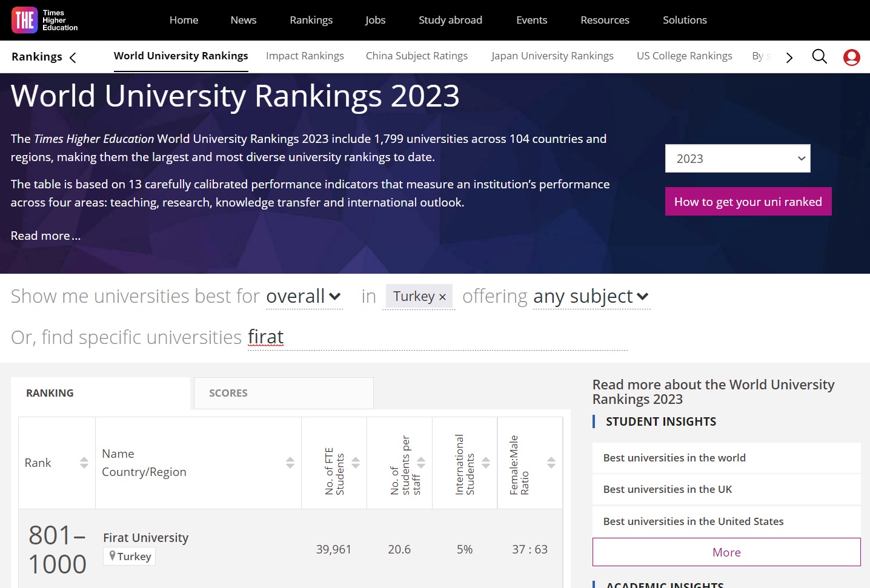The image size is (870, 588).
Task: Open 'Best universities in the world'
Action: [726, 458]
